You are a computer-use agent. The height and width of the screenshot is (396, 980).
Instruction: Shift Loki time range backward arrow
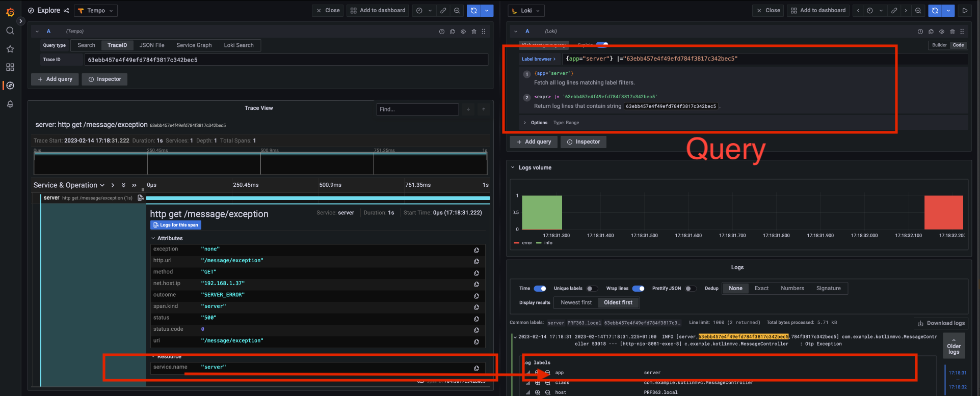click(858, 10)
